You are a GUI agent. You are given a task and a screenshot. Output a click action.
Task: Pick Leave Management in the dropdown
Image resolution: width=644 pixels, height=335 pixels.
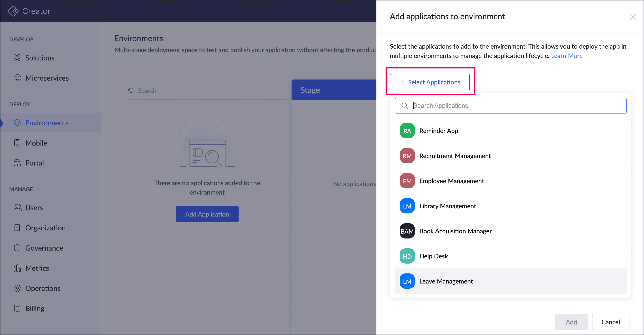pos(446,281)
